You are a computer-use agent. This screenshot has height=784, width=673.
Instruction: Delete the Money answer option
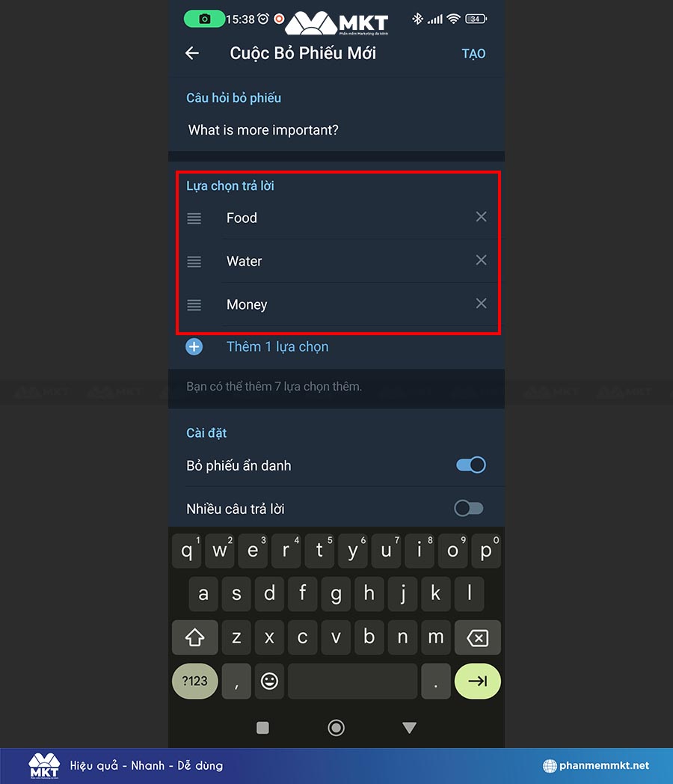coord(481,304)
